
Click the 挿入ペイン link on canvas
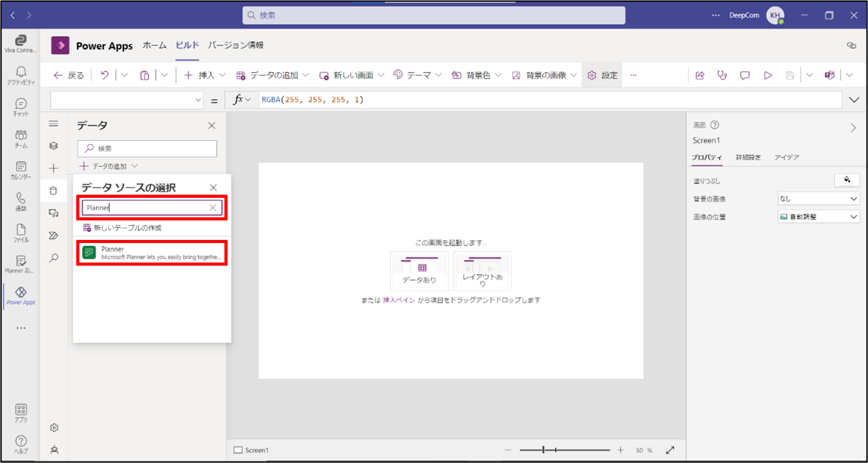tap(399, 300)
